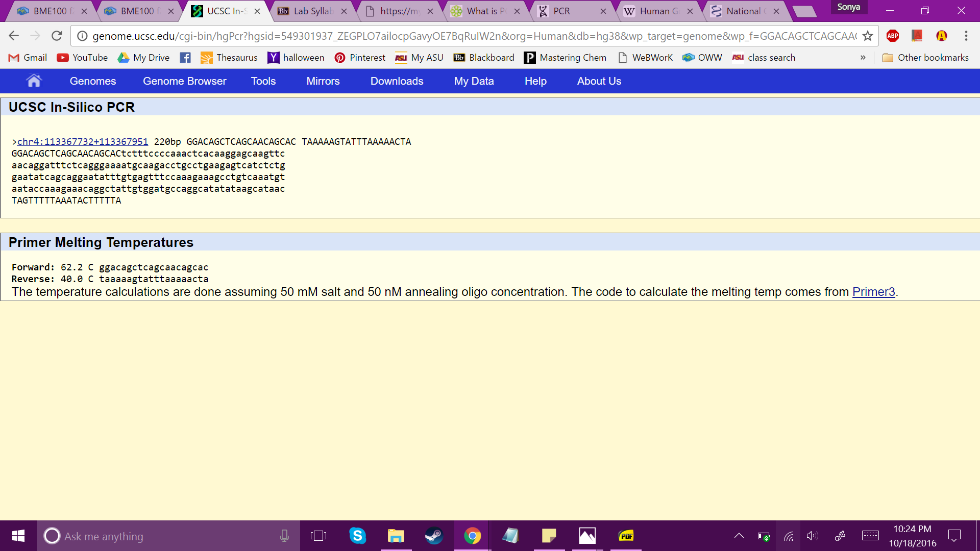This screenshot has width=980, height=551.
Task: Open the Adblock Plus extension icon
Action: click(893, 36)
